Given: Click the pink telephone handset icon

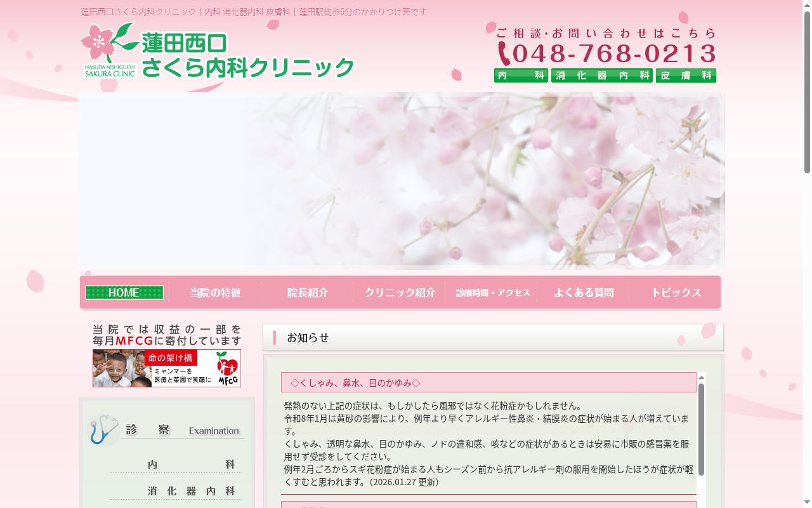Looking at the screenshot, I should tap(504, 54).
